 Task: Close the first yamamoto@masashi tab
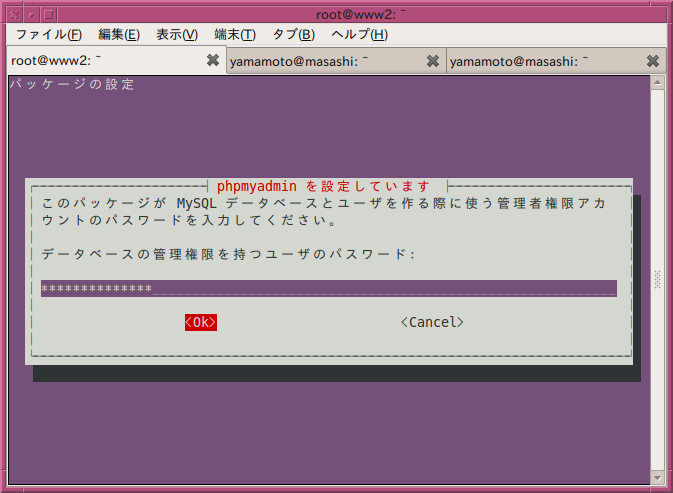[433, 61]
